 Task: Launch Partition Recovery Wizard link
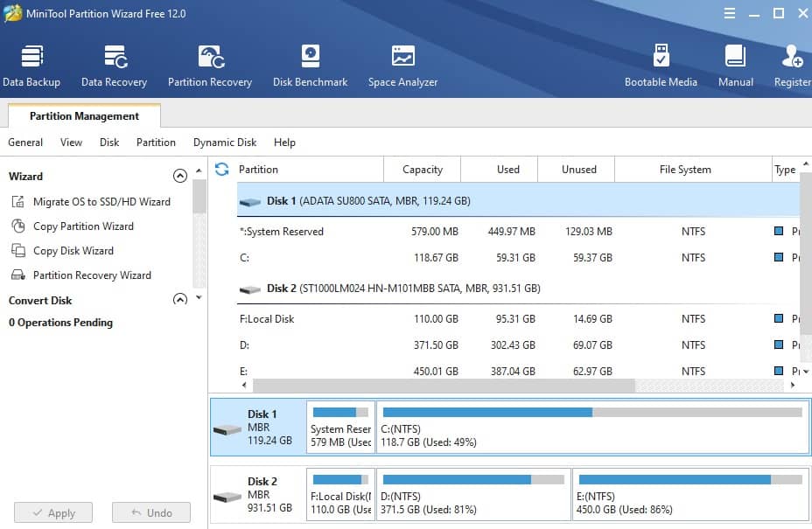[x=92, y=275]
